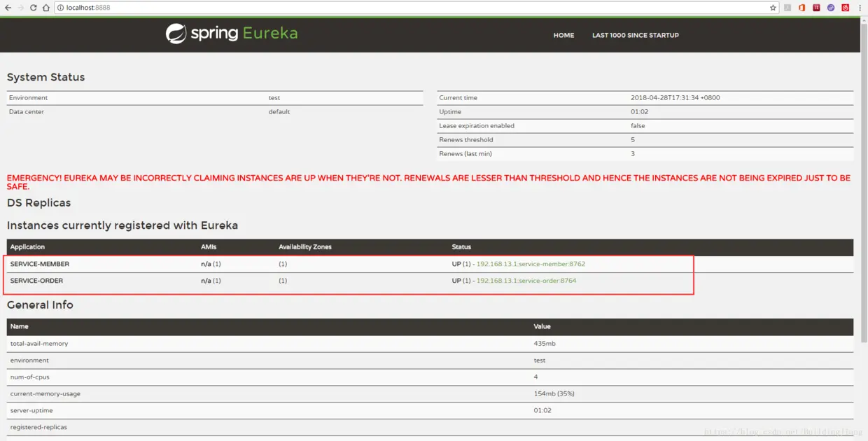The height and width of the screenshot is (441, 868).
Task: Select the Renews threshold value 5
Action: coord(633,140)
